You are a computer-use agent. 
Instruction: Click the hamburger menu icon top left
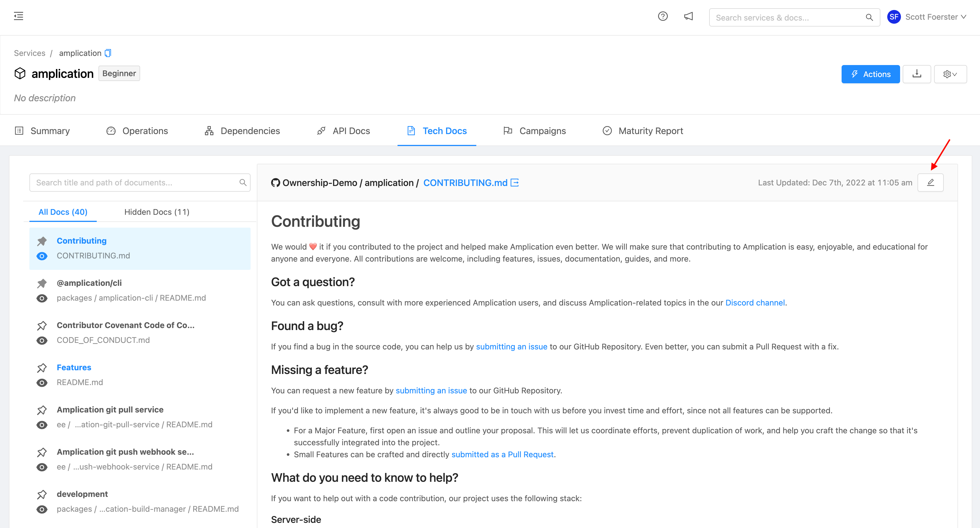pyautogui.click(x=18, y=16)
